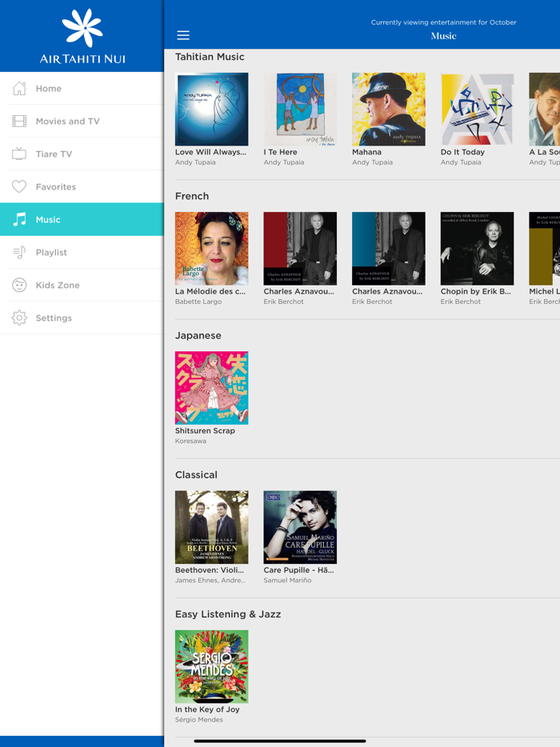The height and width of the screenshot is (747, 560).
Task: Open blue Charles Aznavour album cover
Action: (389, 248)
